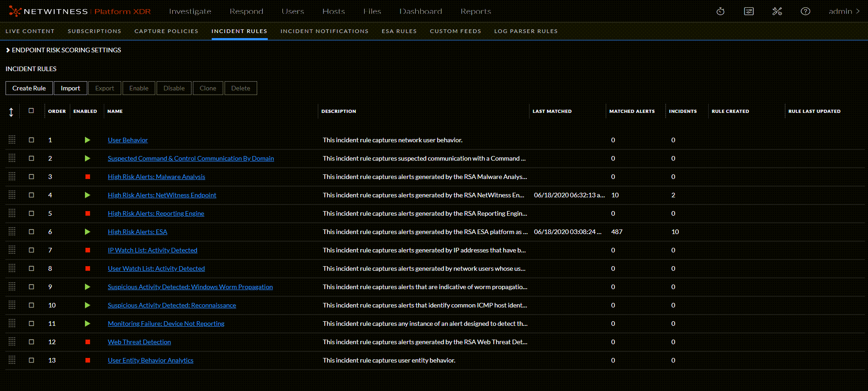Open the Respond menu

pyautogui.click(x=247, y=11)
